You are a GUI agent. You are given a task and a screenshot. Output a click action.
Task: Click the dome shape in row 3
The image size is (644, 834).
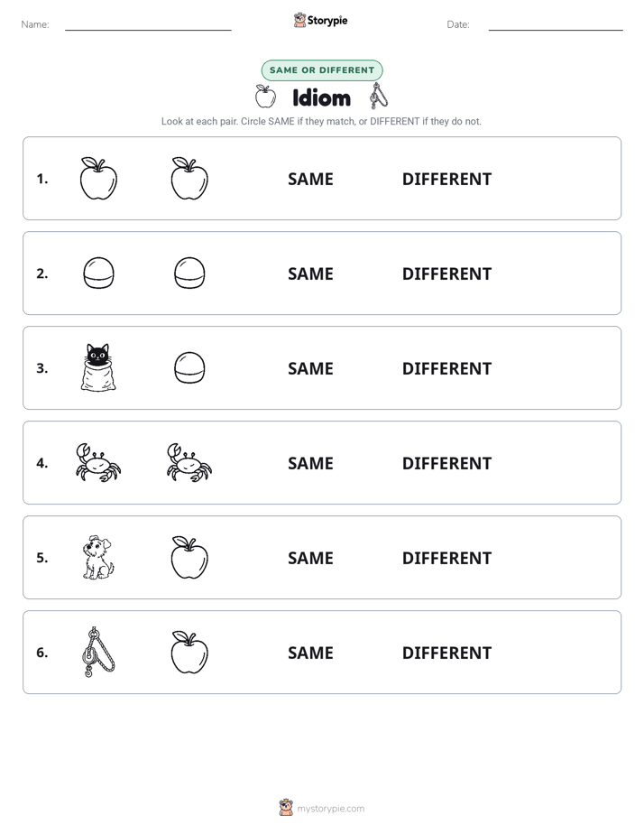point(189,367)
